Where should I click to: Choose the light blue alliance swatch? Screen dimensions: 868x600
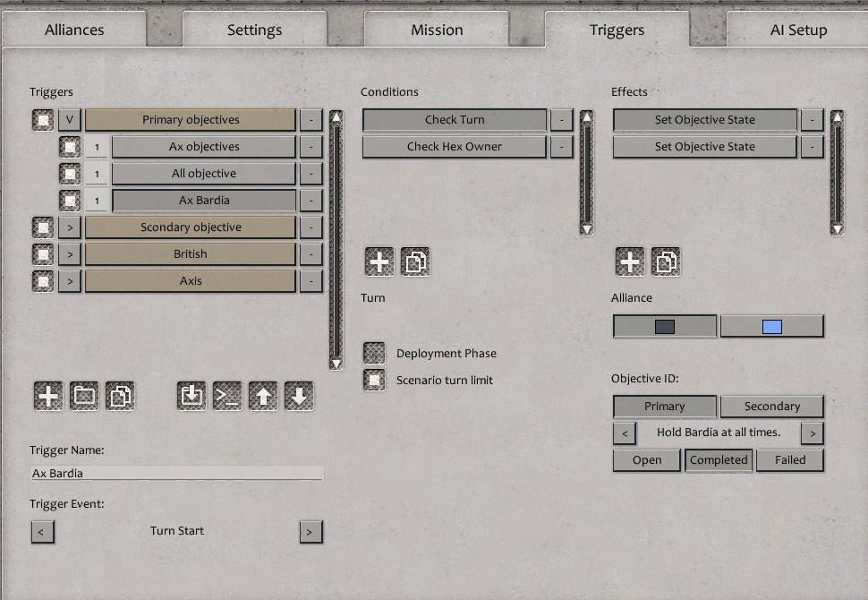(x=772, y=326)
